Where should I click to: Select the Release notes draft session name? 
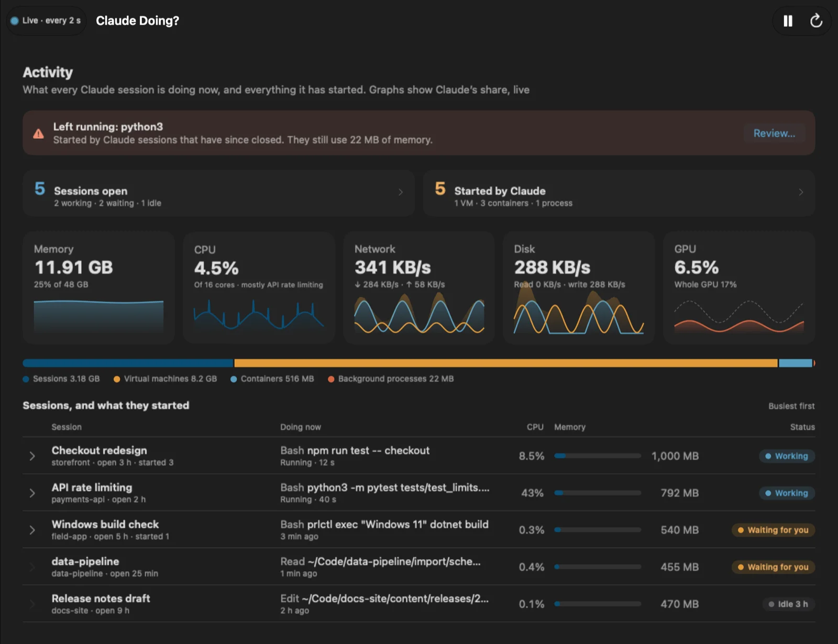click(x=101, y=598)
